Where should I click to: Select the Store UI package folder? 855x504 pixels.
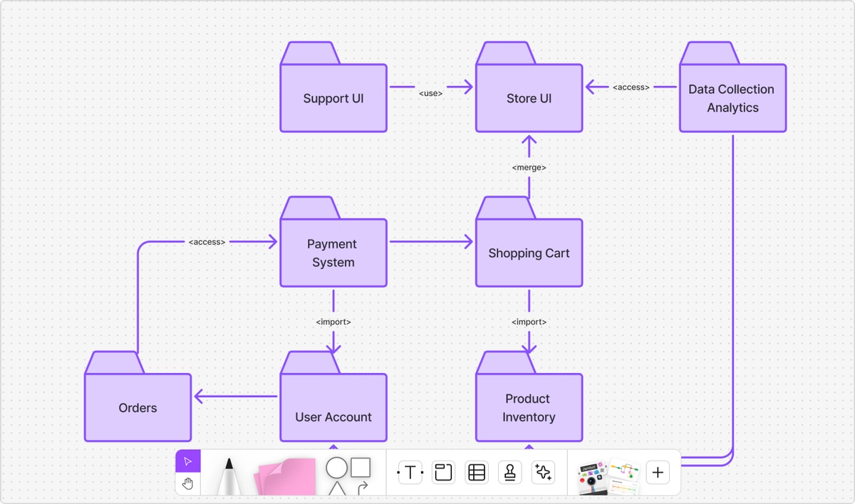coord(529,98)
